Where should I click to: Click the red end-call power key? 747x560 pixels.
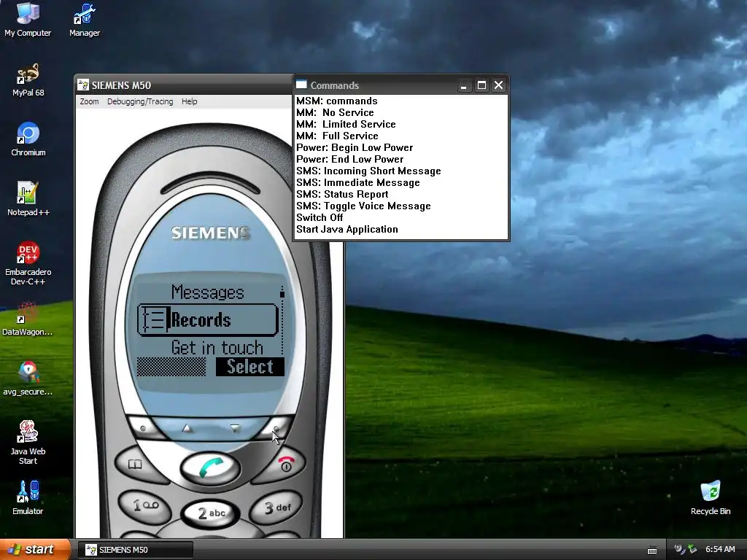[285, 464]
